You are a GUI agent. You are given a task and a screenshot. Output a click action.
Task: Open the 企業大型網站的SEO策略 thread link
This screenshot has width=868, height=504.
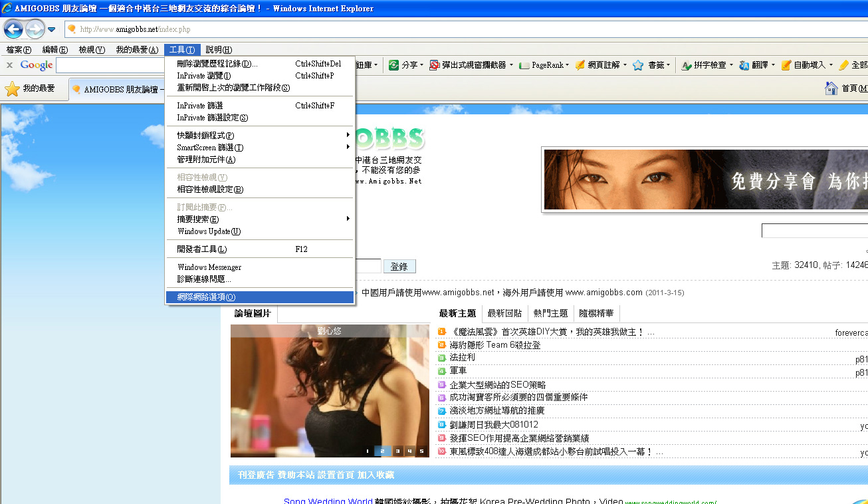click(497, 385)
